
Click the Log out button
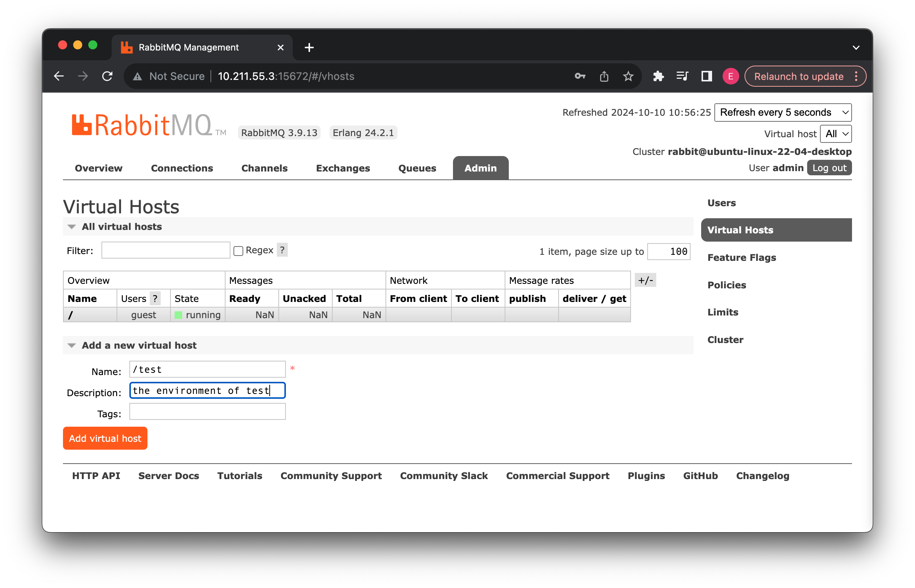click(829, 168)
